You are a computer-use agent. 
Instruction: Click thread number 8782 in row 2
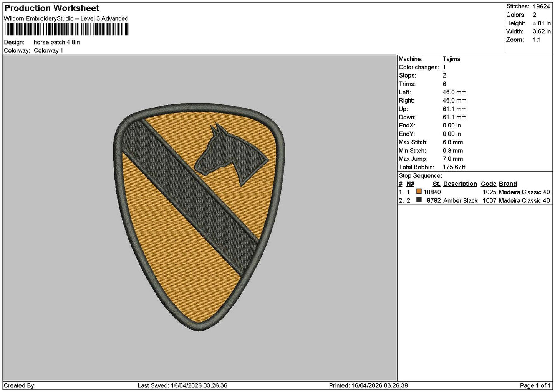point(434,200)
